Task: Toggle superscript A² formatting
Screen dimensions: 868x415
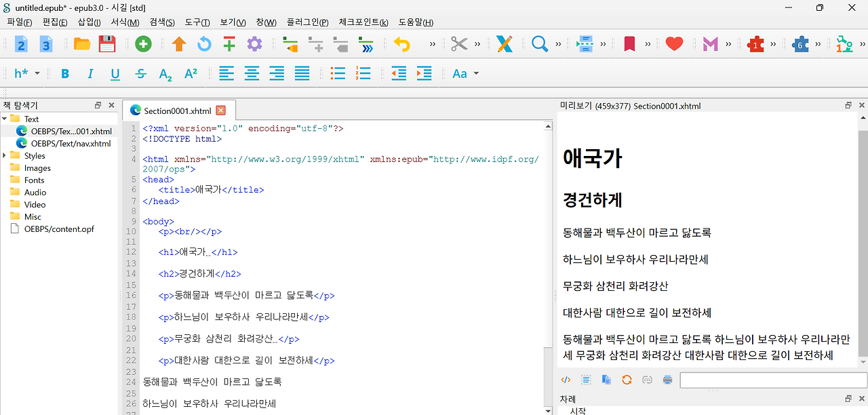Action: pos(191,73)
